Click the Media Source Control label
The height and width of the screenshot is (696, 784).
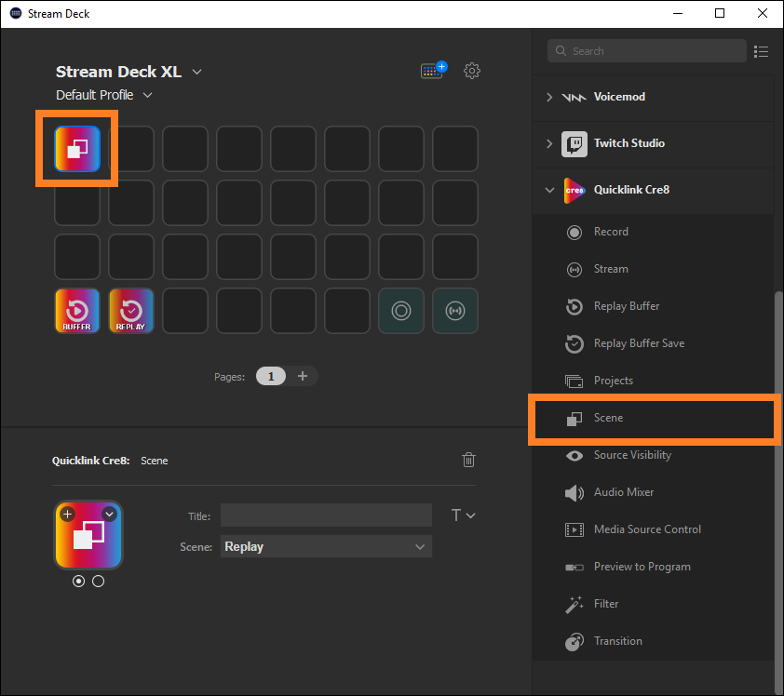coord(647,529)
